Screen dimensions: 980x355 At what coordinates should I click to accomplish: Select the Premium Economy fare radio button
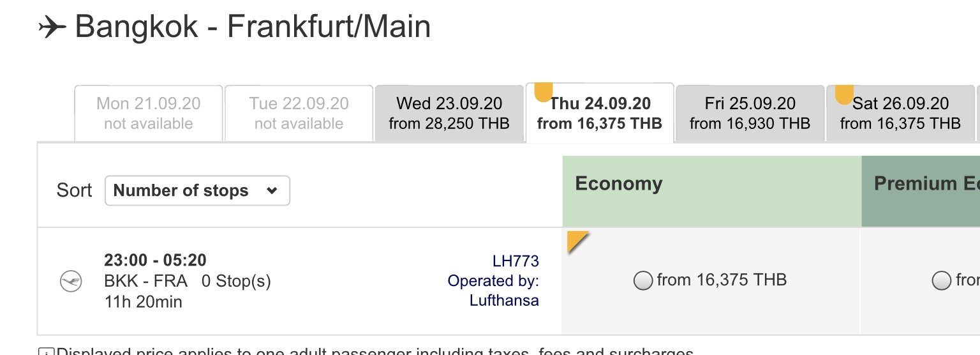pos(941,280)
